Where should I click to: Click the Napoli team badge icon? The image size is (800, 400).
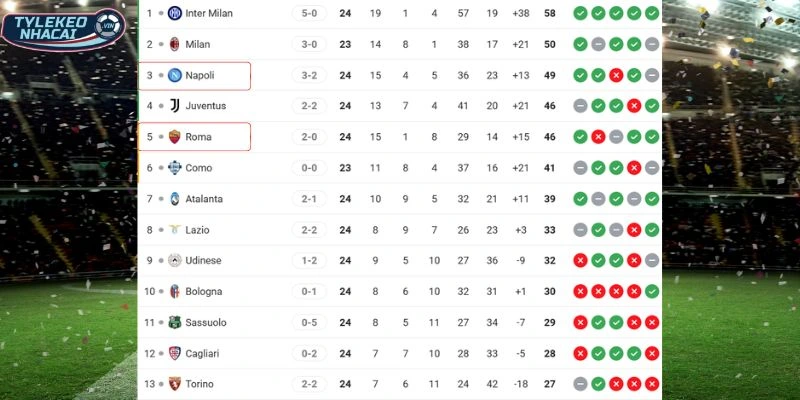coord(175,75)
